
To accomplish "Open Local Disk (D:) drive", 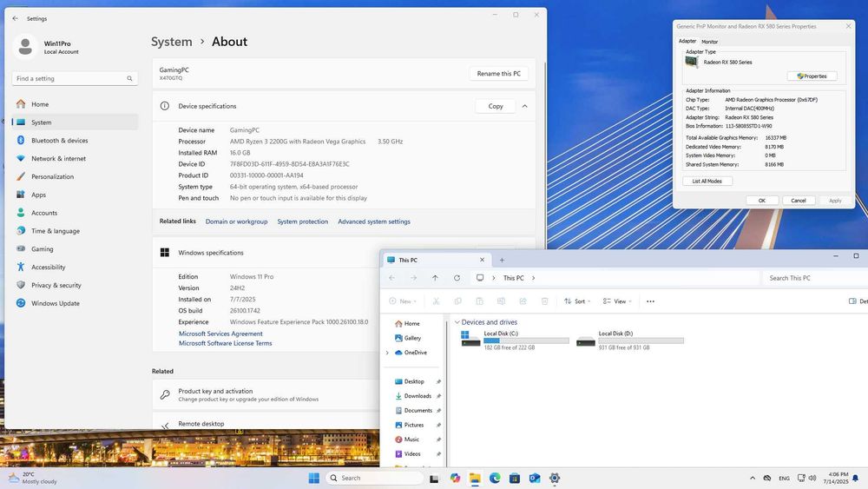I will click(x=630, y=340).
